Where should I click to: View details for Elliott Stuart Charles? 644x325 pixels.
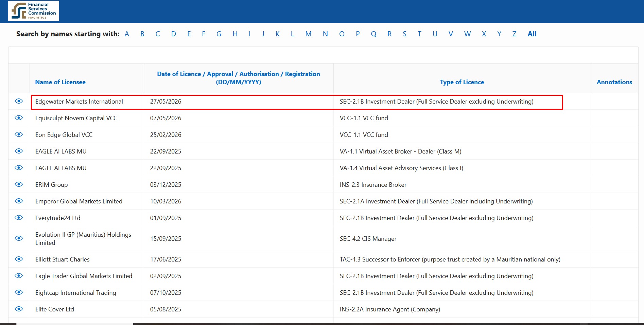point(19,259)
